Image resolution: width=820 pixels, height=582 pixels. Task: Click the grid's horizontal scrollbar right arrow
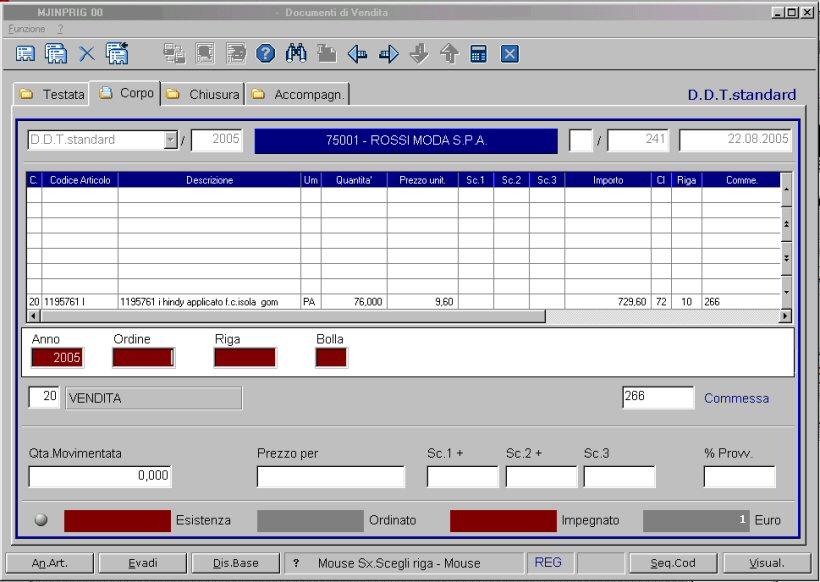pos(785,316)
